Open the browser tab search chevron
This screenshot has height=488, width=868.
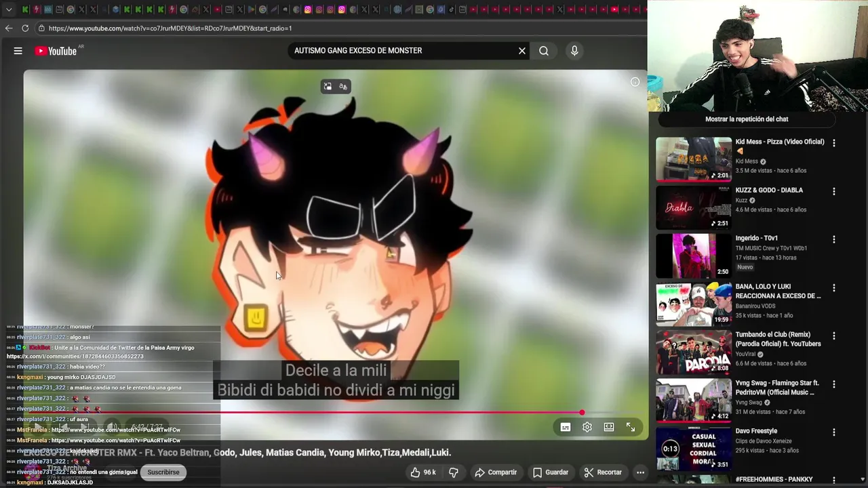click(8, 9)
